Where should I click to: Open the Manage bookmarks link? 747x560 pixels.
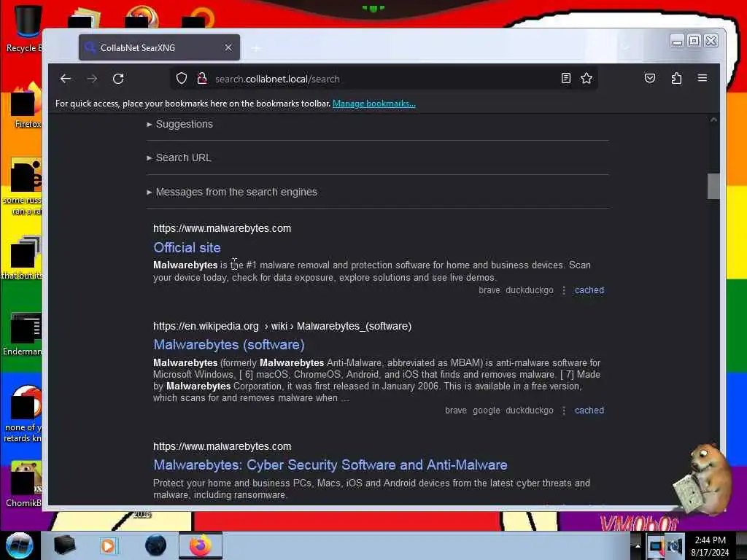pos(374,104)
